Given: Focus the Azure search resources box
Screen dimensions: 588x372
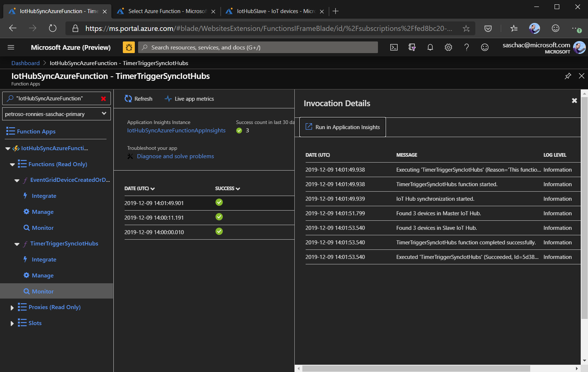Looking at the screenshot, I should tap(258, 47).
